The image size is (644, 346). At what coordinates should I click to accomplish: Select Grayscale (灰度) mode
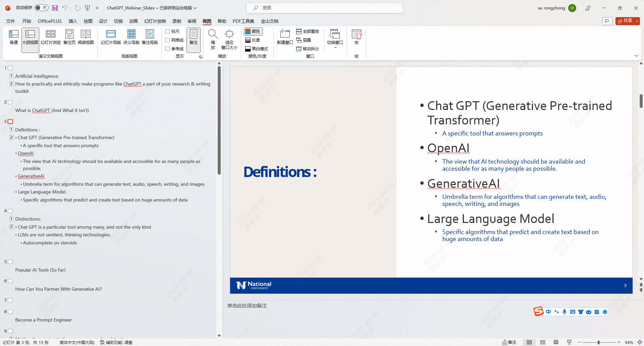(253, 40)
